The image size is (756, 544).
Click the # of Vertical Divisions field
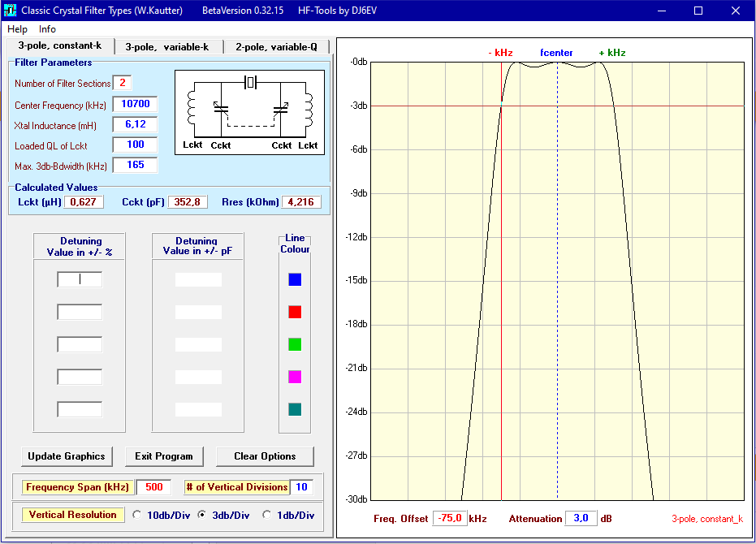301,487
